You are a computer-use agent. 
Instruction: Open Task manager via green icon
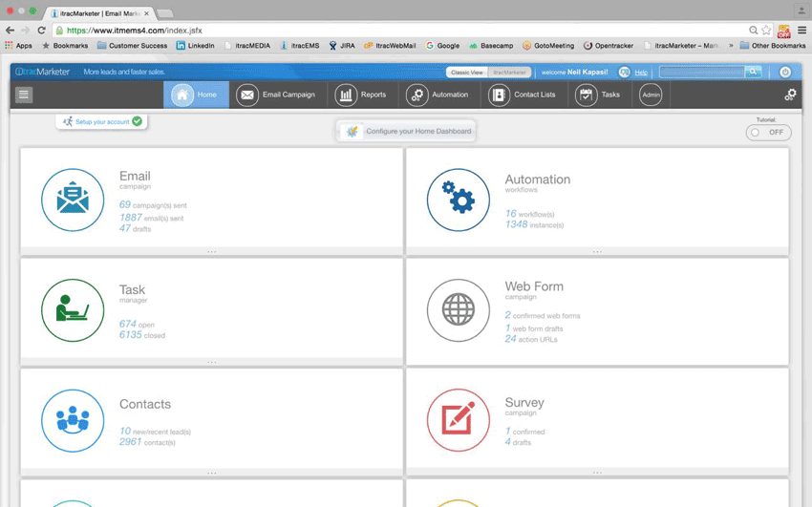point(73,310)
